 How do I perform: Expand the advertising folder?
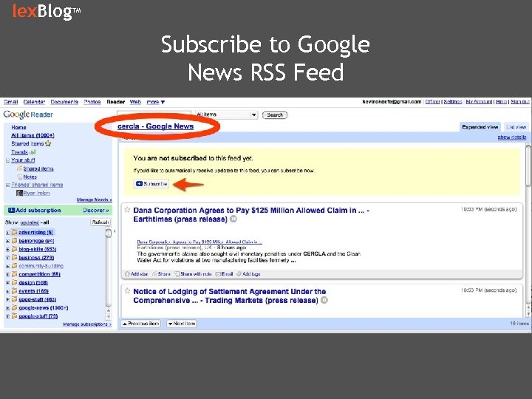pyautogui.click(x=7, y=233)
